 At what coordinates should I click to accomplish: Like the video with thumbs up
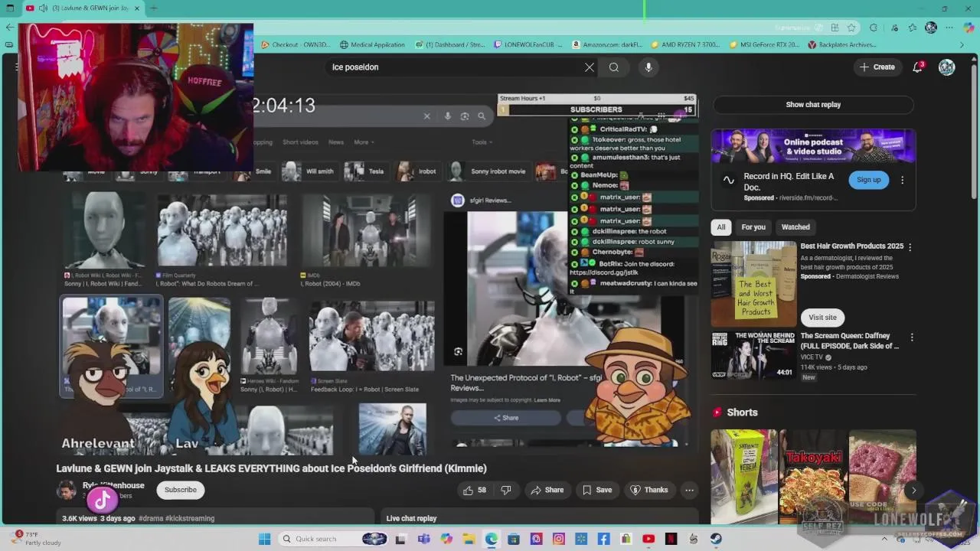coord(475,490)
